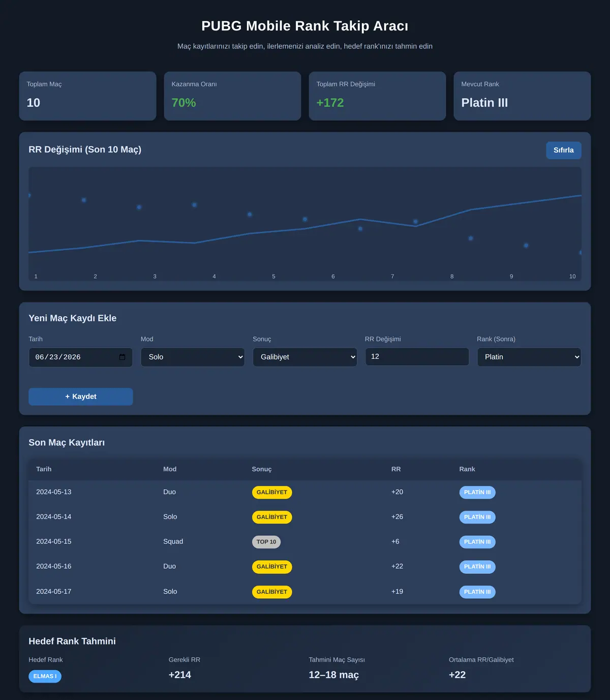610x700 pixels.
Task: Click the PUBG Mobile Rank Takip Aracı title
Action: pyautogui.click(x=305, y=26)
